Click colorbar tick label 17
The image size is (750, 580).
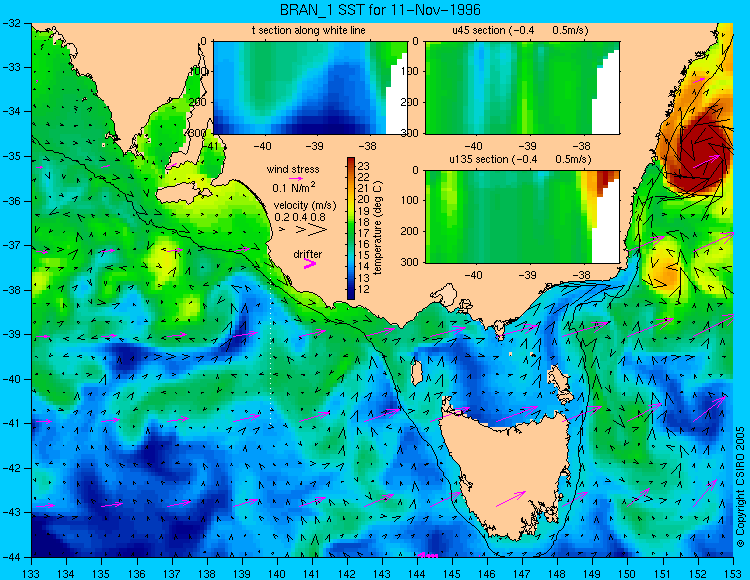coord(364,233)
